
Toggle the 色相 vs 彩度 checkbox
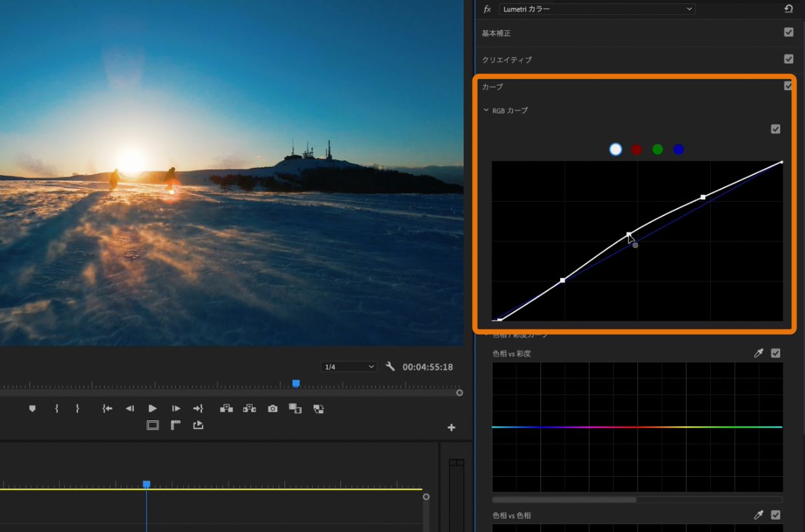(x=775, y=353)
